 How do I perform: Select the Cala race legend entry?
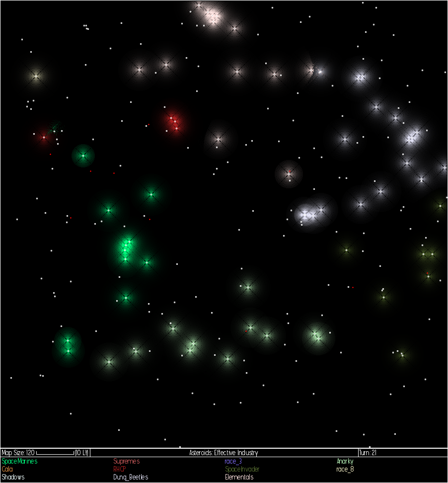[x=7, y=469]
